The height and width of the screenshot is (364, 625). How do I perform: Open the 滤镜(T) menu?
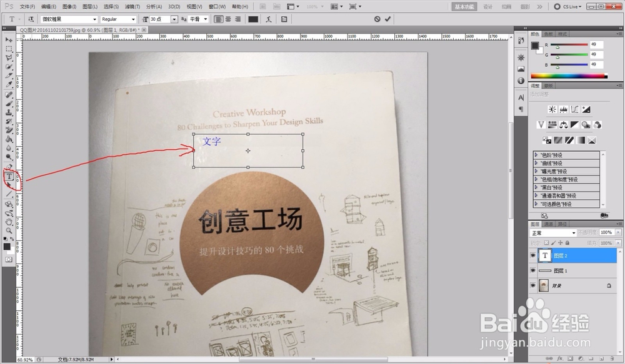coord(132,6)
